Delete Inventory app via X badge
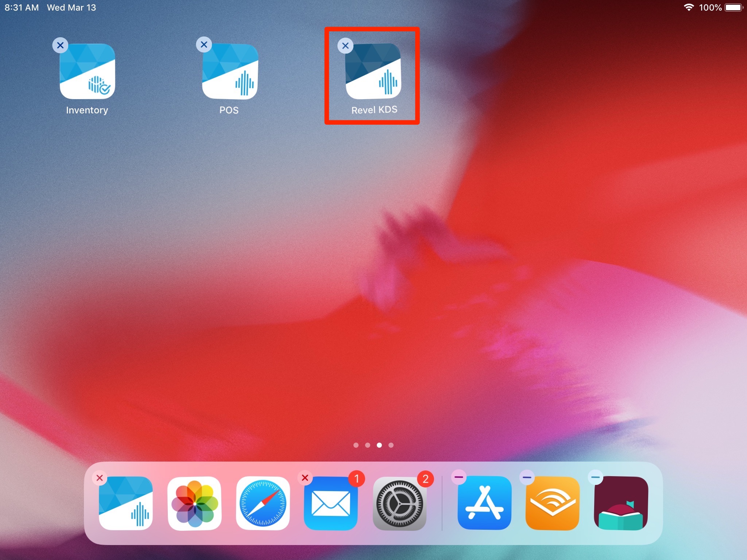Image resolution: width=747 pixels, height=560 pixels. [x=61, y=45]
